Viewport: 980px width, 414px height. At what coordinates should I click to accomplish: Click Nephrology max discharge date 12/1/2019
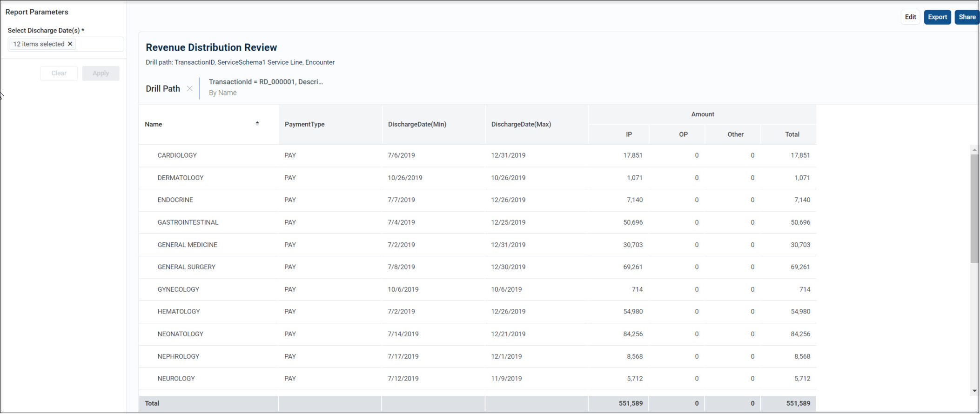506,356
